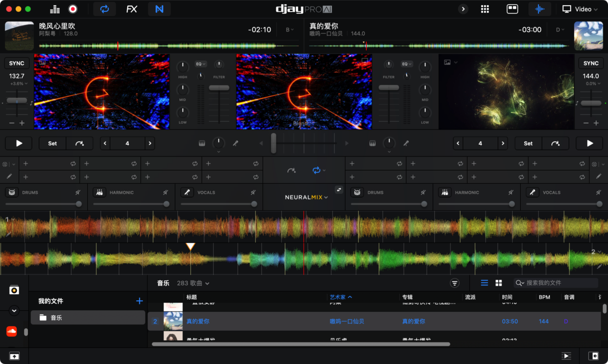The image size is (608, 364).
Task: Open the Video mode dropdown
Action: pos(580,9)
